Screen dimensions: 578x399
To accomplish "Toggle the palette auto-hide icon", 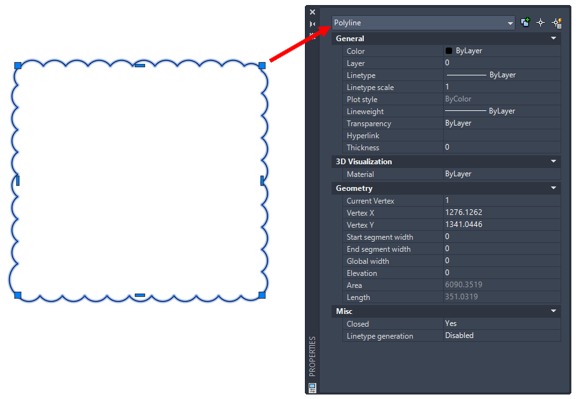I will pyautogui.click(x=313, y=24).
